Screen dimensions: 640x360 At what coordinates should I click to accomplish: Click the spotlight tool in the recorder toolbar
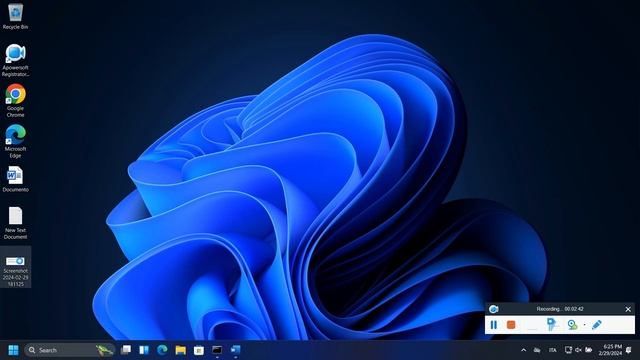[552, 325]
